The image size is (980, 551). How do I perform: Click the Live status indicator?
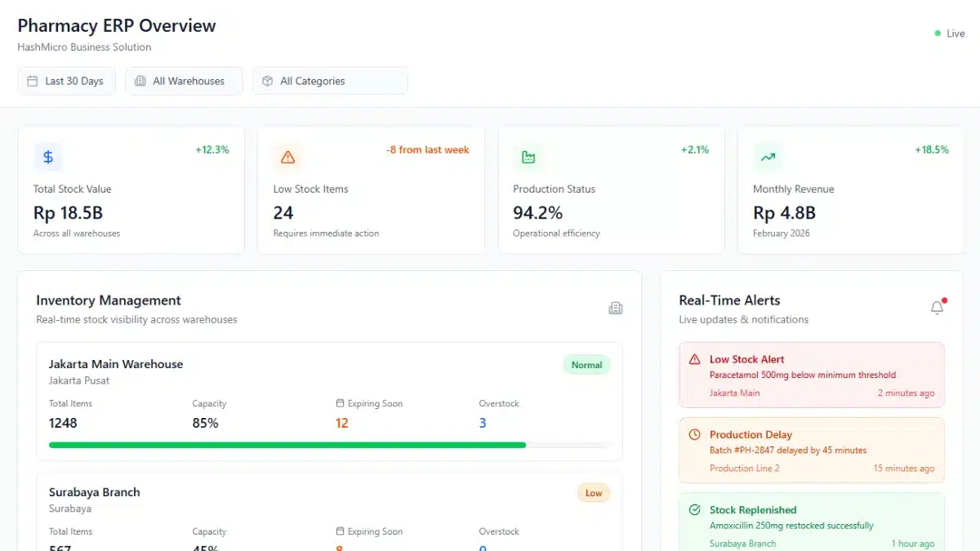950,33
